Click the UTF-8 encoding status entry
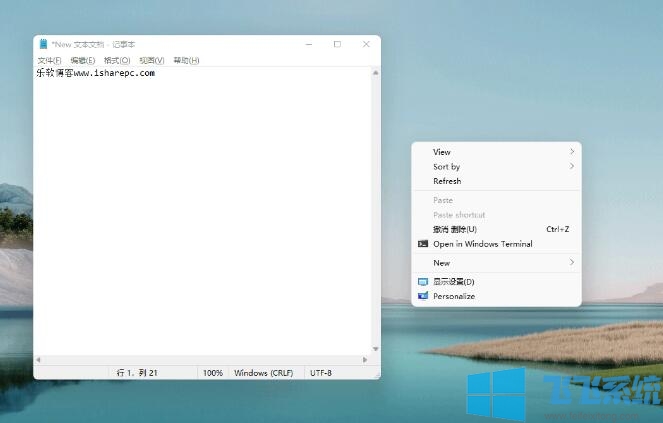Image resolution: width=663 pixels, height=423 pixels. pyautogui.click(x=321, y=373)
